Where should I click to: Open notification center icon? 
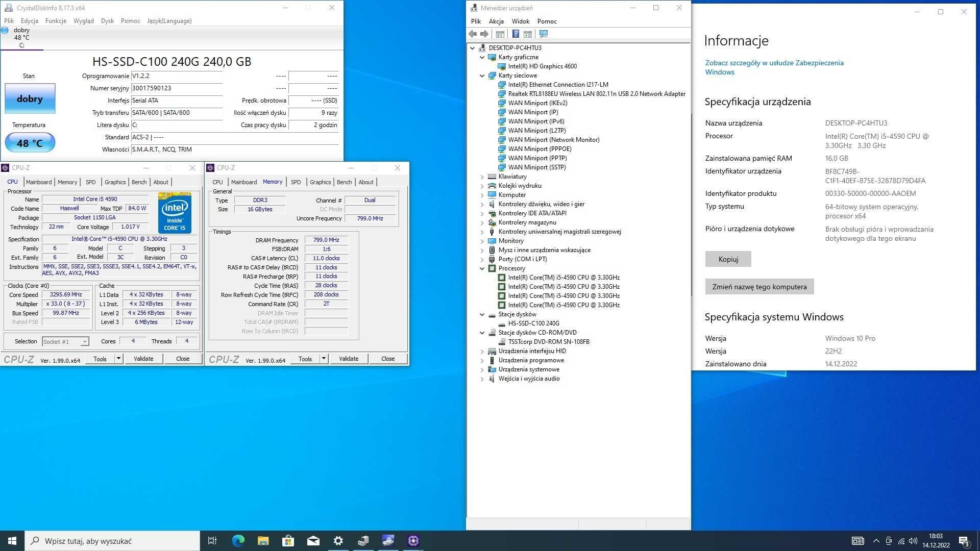964,541
